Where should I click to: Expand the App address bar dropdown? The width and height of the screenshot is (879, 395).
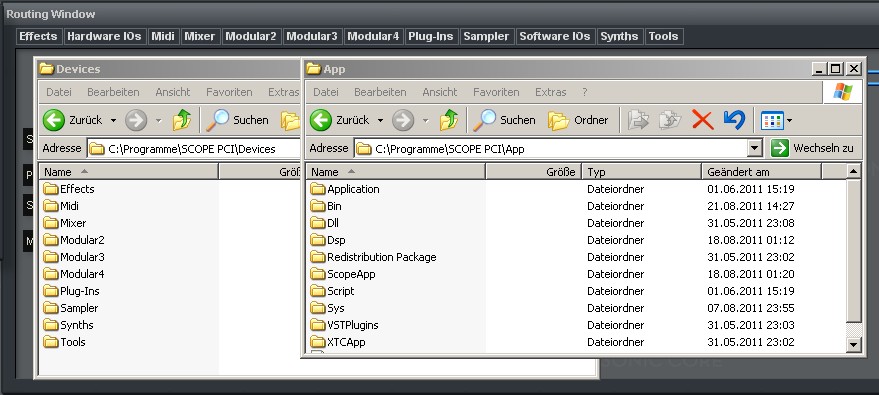pos(755,148)
